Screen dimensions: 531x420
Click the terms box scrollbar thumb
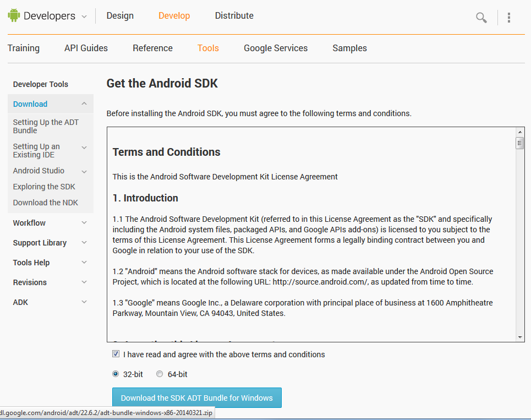(520, 143)
